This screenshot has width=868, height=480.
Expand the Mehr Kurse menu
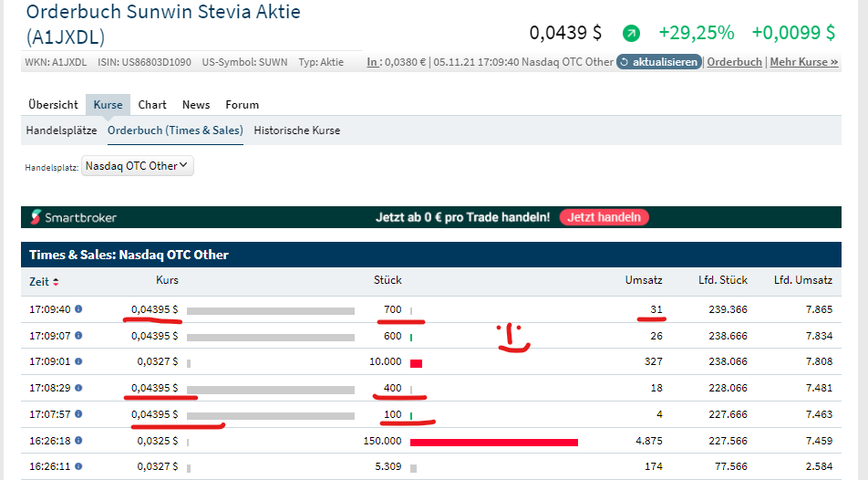(803, 62)
